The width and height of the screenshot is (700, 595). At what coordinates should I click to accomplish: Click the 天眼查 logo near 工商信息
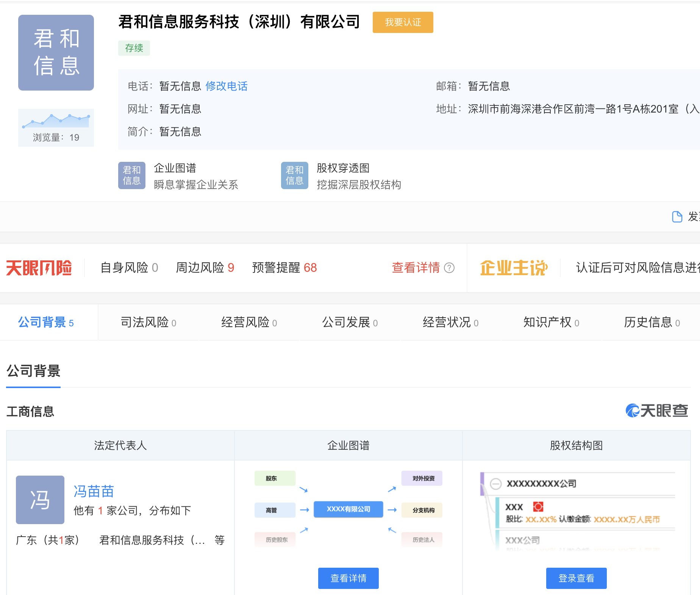click(x=657, y=410)
